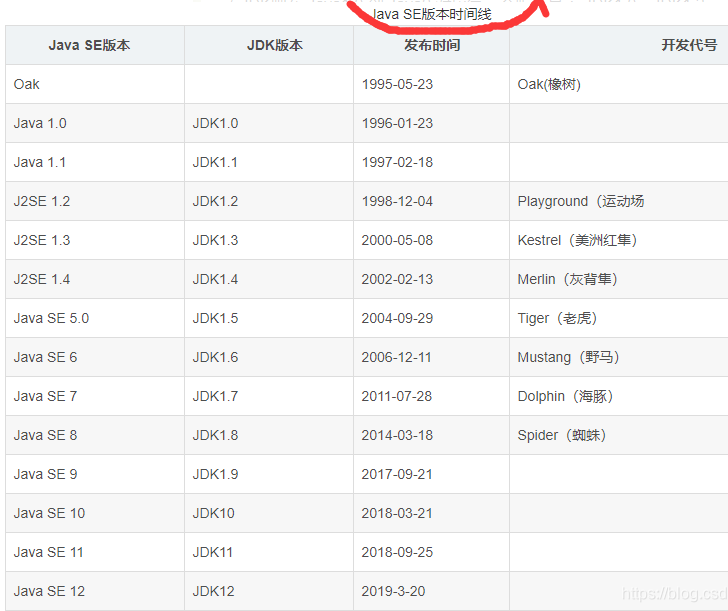Click the date 1998-12-04
This screenshot has width=728, height=611.
(397, 202)
